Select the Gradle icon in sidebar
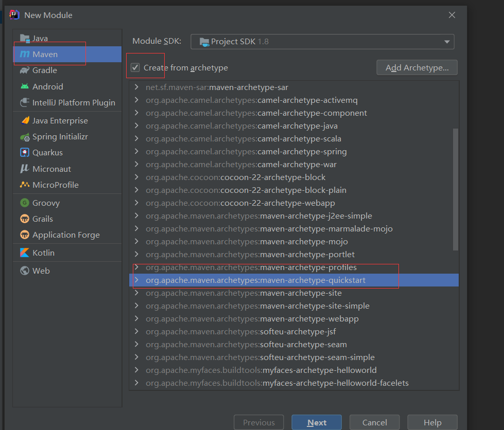Image resolution: width=504 pixels, height=430 pixels. (x=25, y=70)
